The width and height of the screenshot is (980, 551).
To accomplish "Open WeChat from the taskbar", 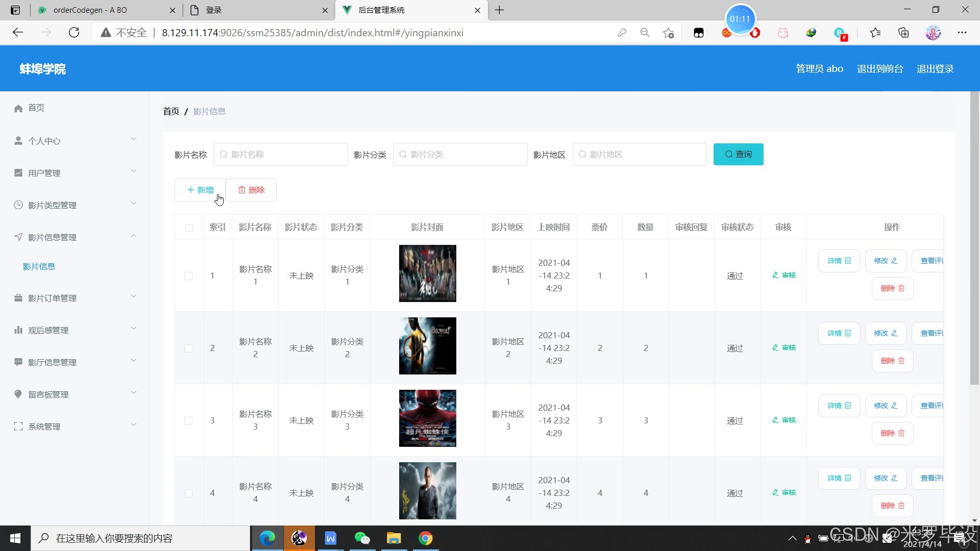I will [362, 538].
